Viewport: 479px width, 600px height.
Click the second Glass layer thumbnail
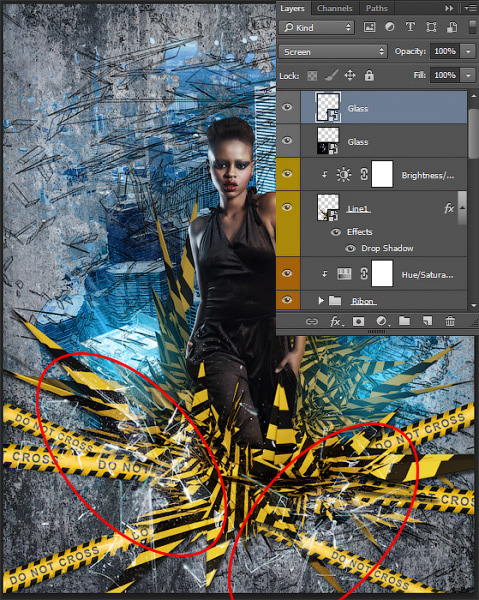tap(328, 140)
